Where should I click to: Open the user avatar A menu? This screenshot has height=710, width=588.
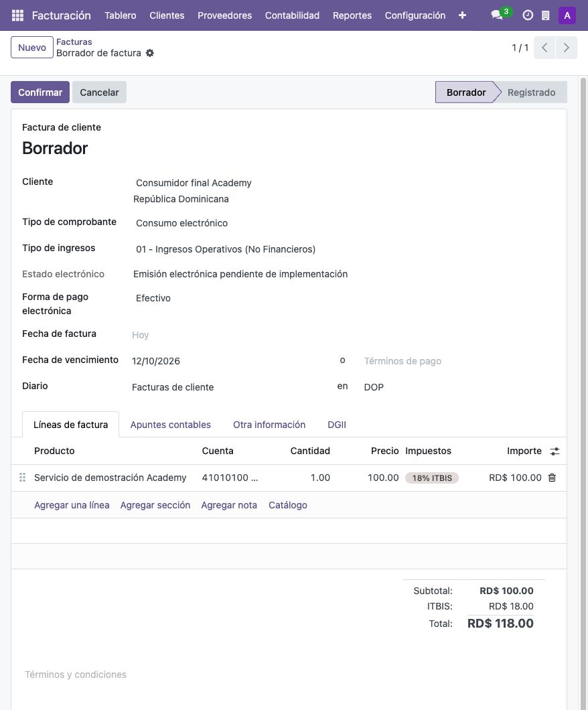pyautogui.click(x=567, y=15)
